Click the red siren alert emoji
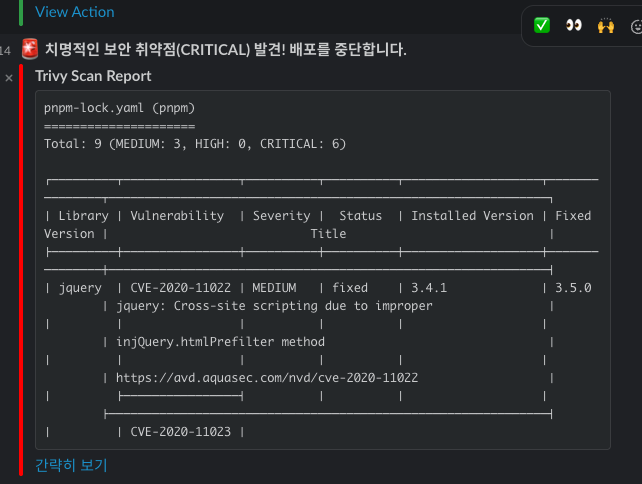Viewport: 642px width, 484px height. (x=30, y=49)
